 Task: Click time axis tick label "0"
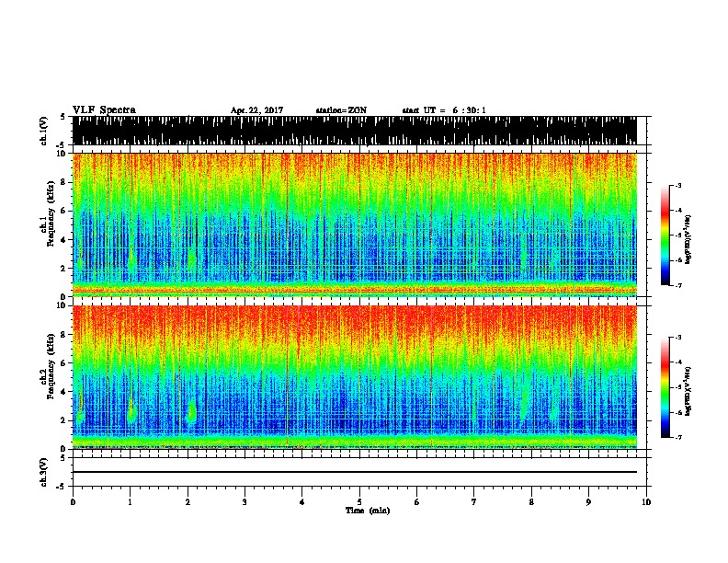[73, 502]
